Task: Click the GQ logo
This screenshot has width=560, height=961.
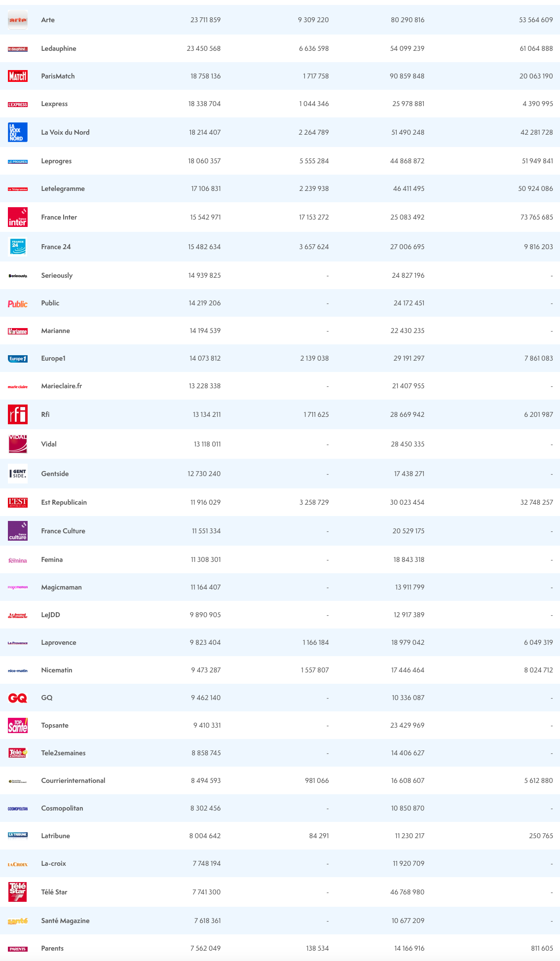Action: [x=18, y=698]
